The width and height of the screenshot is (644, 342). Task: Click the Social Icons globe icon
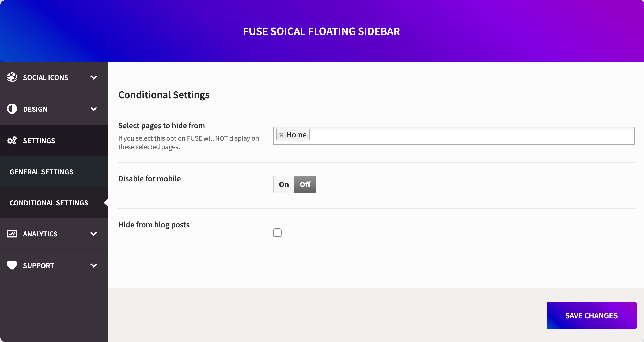click(12, 77)
